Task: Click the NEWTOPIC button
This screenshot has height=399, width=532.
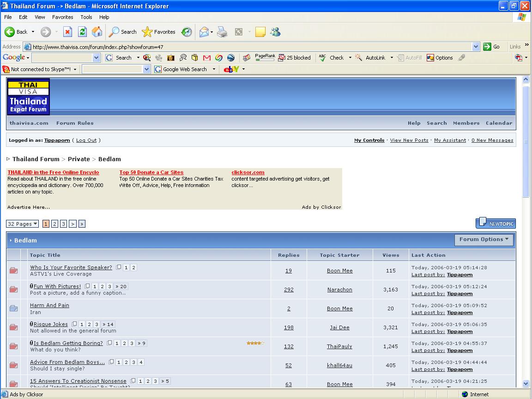Action: click(496, 224)
